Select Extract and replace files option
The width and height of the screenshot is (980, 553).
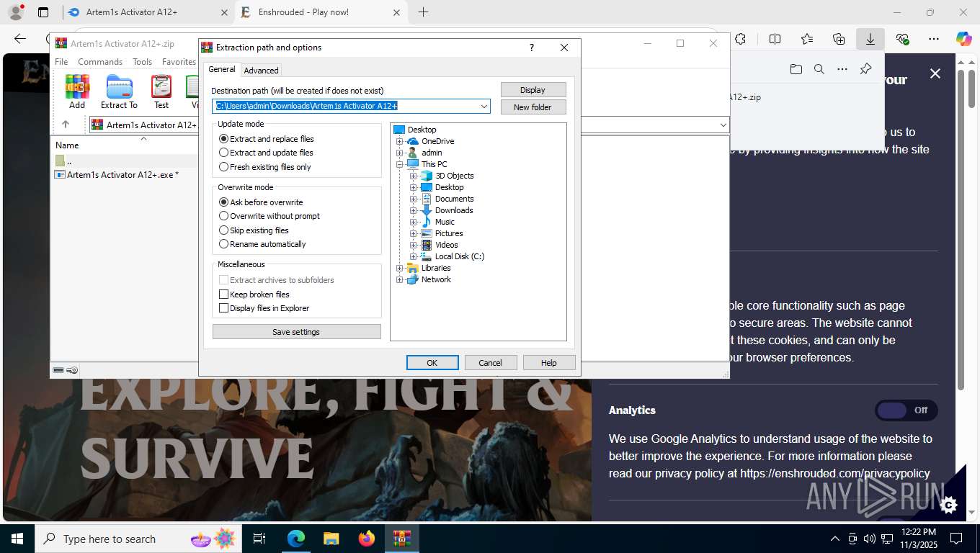(x=267, y=139)
